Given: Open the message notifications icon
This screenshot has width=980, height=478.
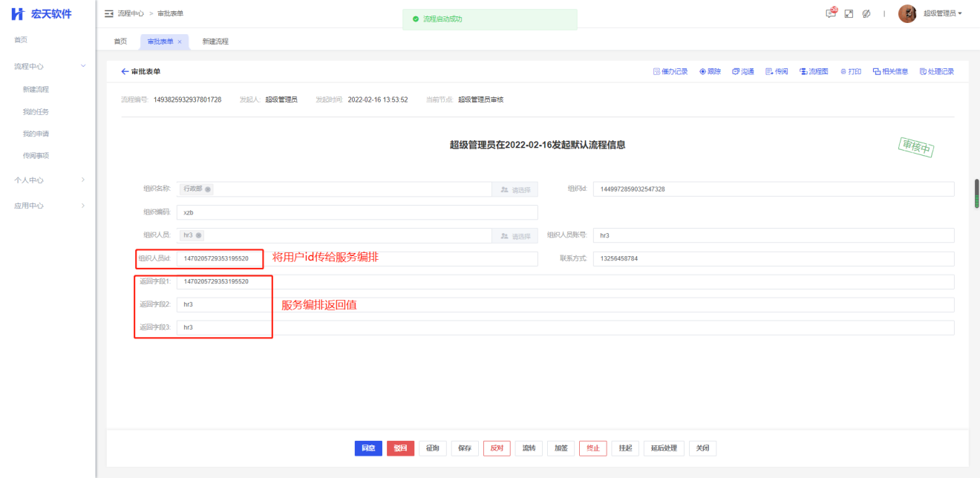Looking at the screenshot, I should pyautogui.click(x=831, y=13).
